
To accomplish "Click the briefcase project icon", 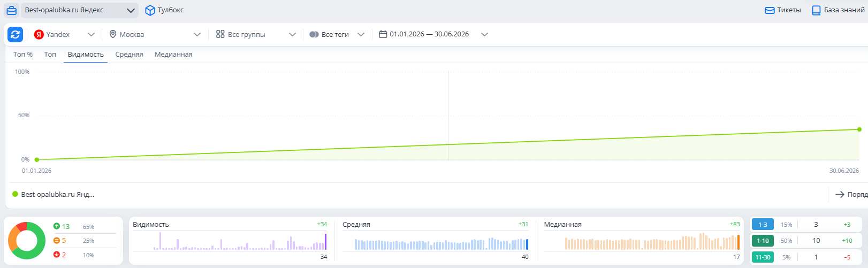I will pyautogui.click(x=12, y=10).
